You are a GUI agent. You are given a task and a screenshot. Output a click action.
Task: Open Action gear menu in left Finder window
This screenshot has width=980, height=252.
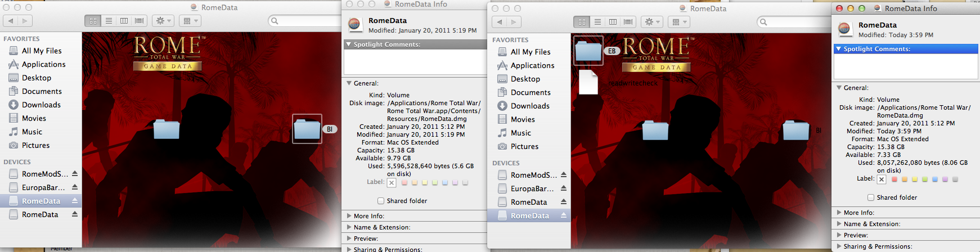164,21
